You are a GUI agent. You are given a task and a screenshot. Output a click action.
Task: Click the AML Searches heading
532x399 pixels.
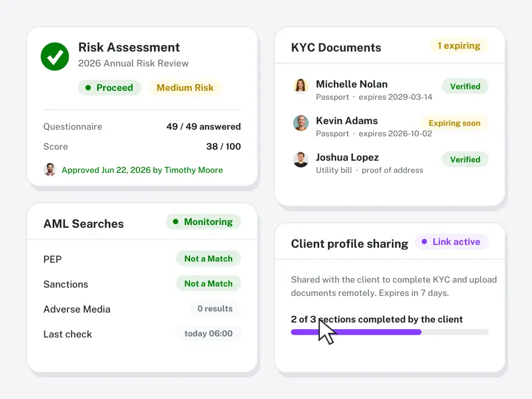click(84, 224)
